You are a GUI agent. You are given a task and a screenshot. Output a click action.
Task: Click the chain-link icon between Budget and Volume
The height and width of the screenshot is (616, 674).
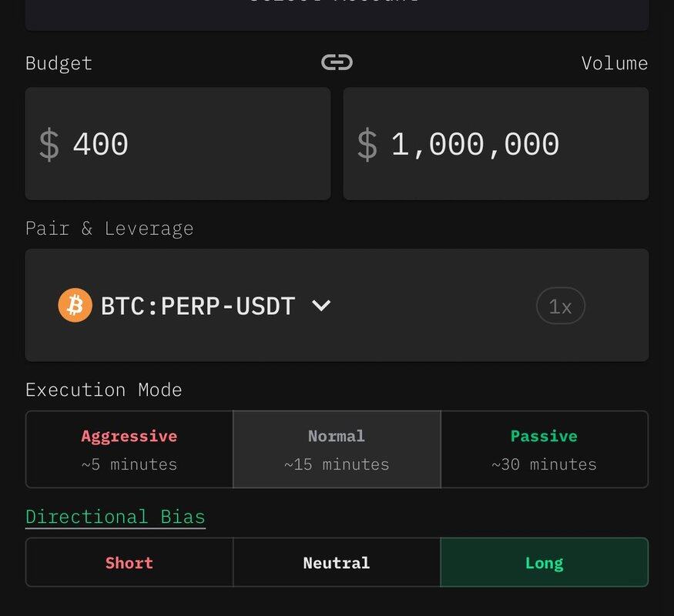click(337, 62)
